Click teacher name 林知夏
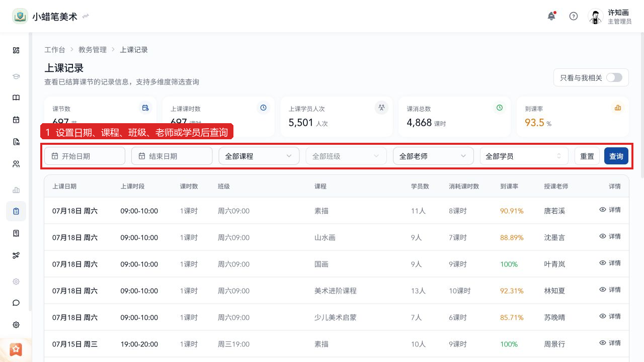This screenshot has width=644, height=362. [x=554, y=291]
